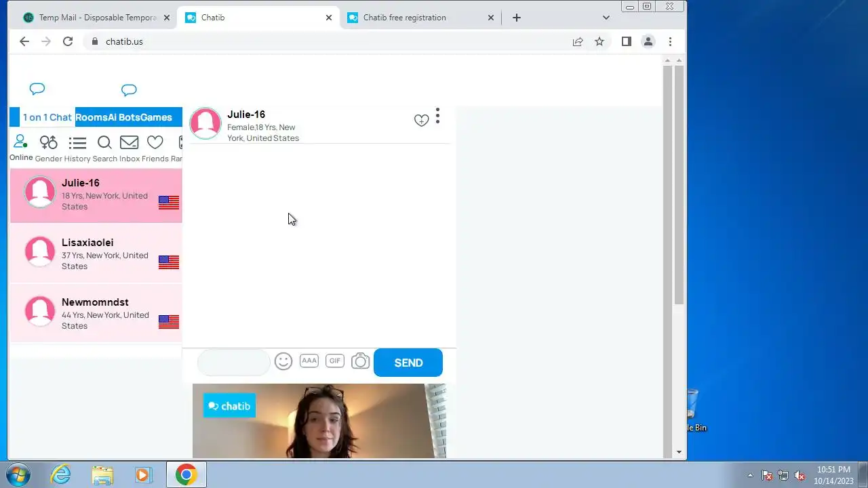
Task: Open the Chrome three-dot menu
Action: click(x=670, y=41)
